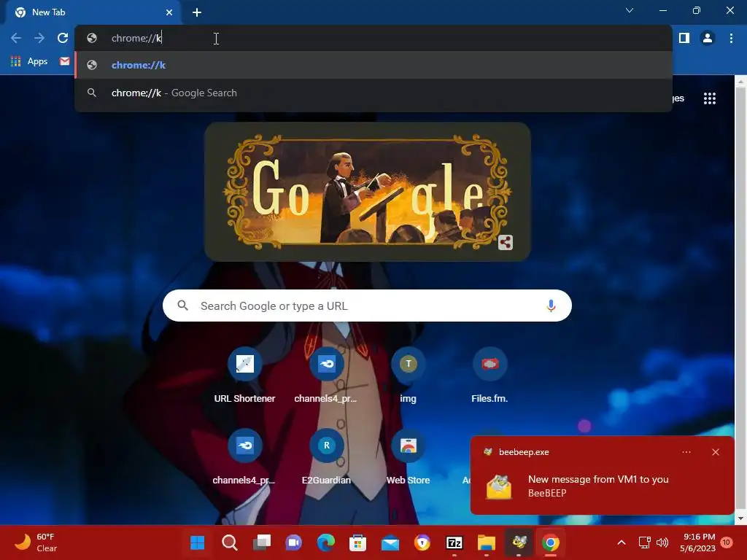
Task: Launch Microsoft Edge from the taskbar
Action: tap(326, 542)
